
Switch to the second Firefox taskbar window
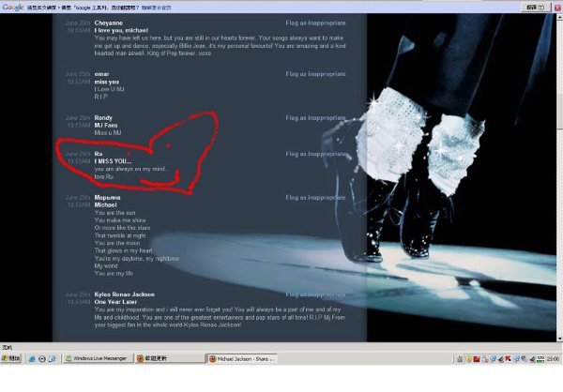point(170,358)
